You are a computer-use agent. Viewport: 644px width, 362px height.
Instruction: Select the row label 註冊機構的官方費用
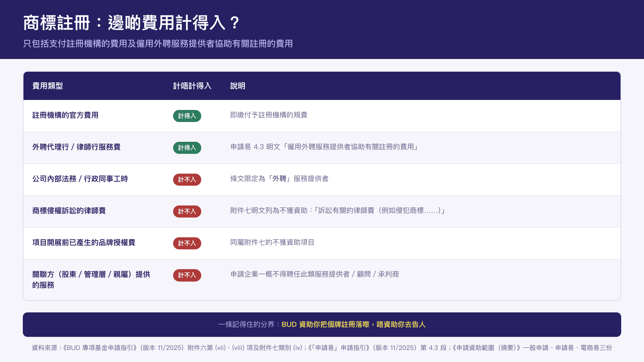pyautogui.click(x=65, y=115)
